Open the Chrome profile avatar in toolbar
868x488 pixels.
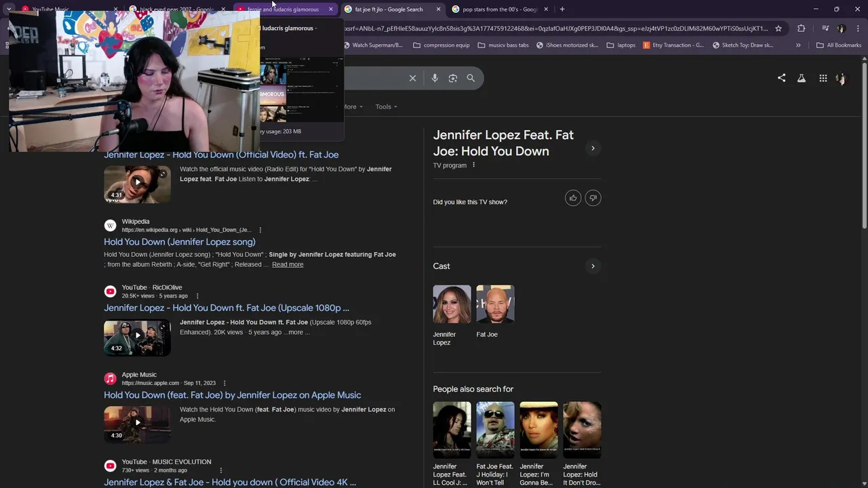[841, 28]
